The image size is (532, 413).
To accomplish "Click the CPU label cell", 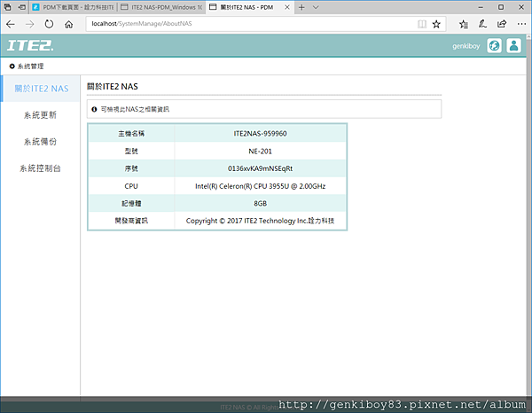I will [131, 186].
